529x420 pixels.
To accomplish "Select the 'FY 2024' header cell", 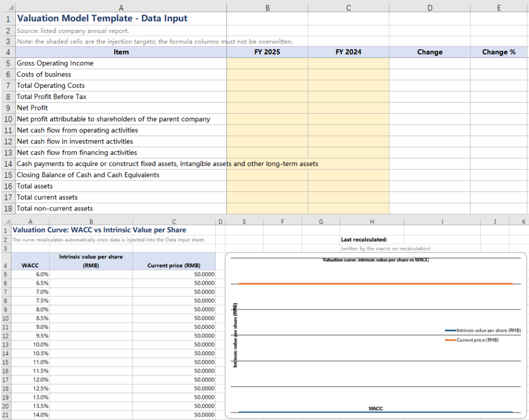I will pyautogui.click(x=348, y=52).
